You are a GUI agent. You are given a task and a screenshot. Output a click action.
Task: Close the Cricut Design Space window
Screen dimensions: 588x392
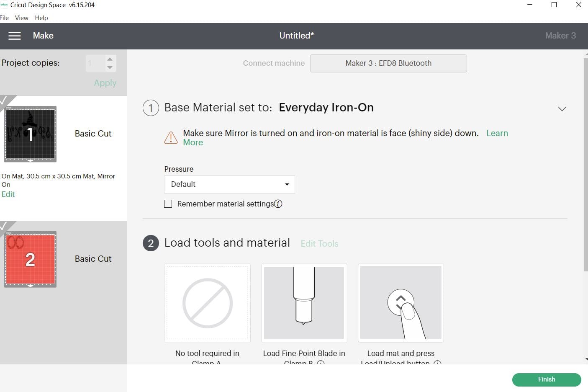point(578,5)
